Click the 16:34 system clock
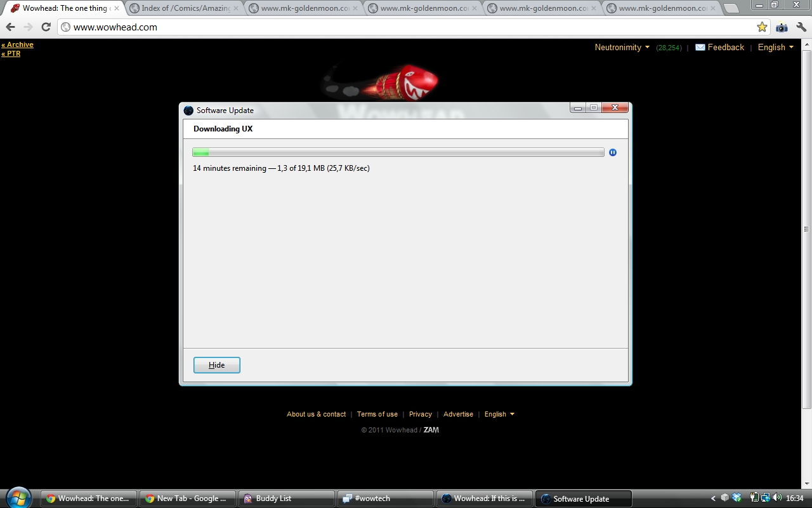The image size is (812, 508). point(795,498)
